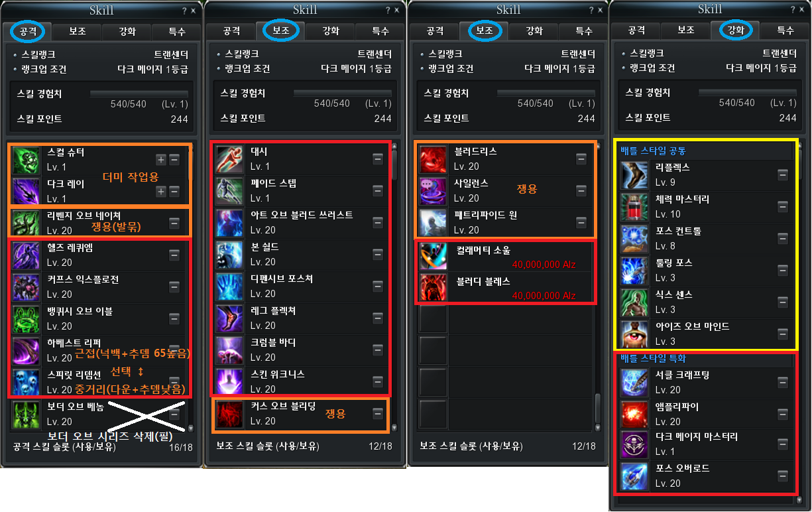Click the 블러드리스 skill icon
812x512 pixels.
[x=433, y=159]
